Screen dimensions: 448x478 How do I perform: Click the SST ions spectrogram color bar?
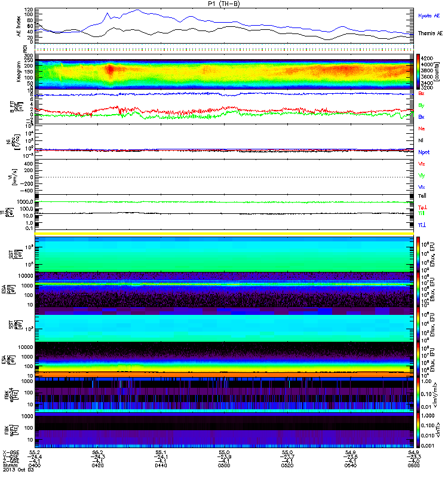click(x=418, y=255)
